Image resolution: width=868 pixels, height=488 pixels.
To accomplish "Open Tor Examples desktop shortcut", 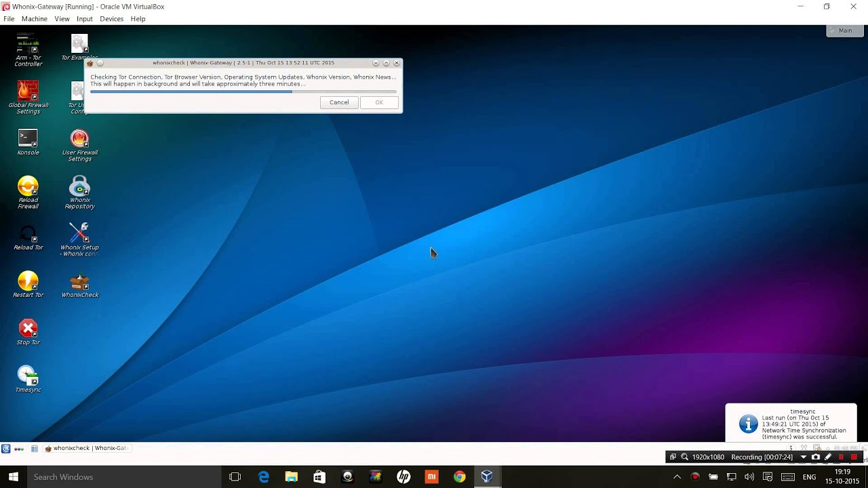I will tap(79, 47).
